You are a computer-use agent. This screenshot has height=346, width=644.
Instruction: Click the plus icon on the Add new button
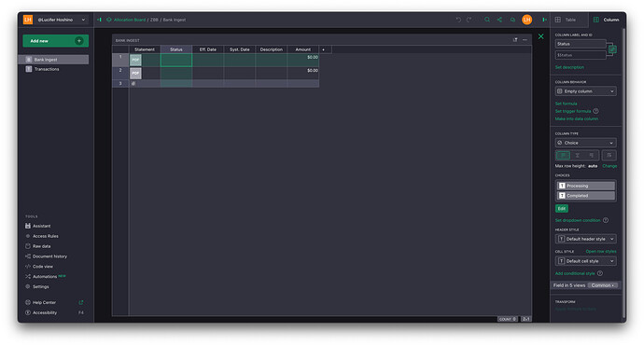[x=78, y=41]
